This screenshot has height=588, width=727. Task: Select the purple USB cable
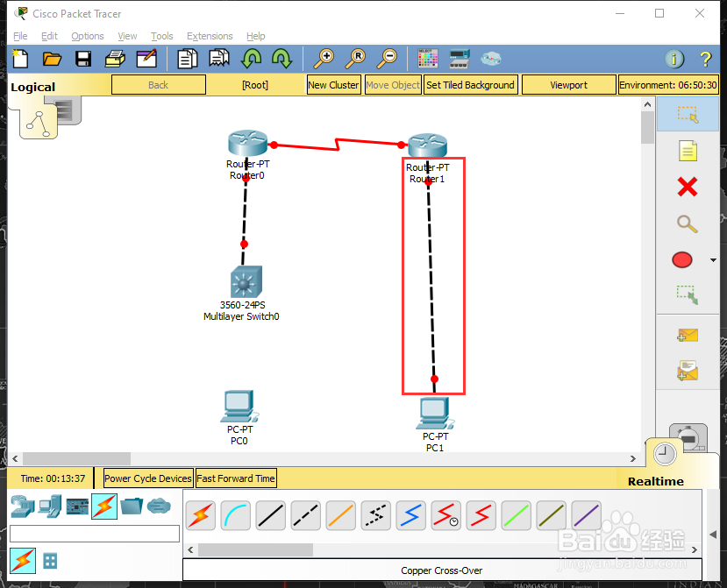pos(586,515)
